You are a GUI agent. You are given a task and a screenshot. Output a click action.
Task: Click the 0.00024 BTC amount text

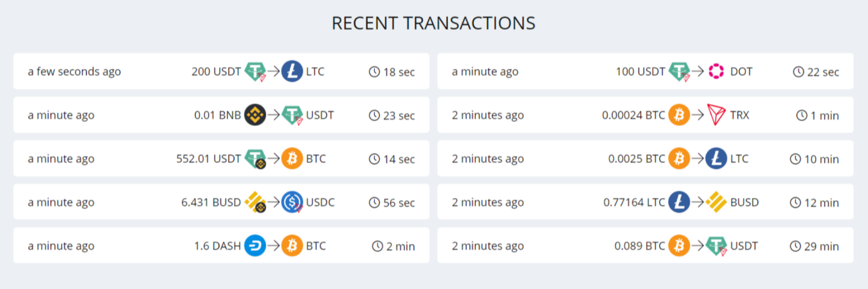click(633, 115)
